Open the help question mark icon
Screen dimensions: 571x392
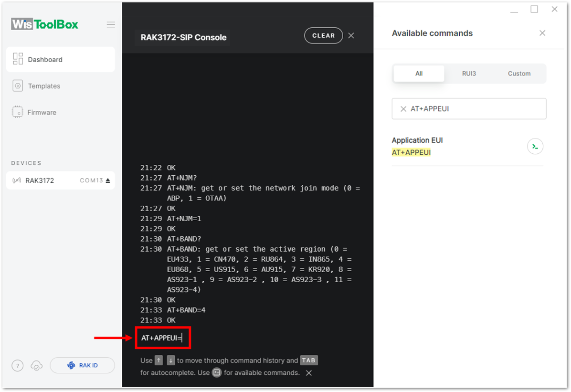pos(18,365)
